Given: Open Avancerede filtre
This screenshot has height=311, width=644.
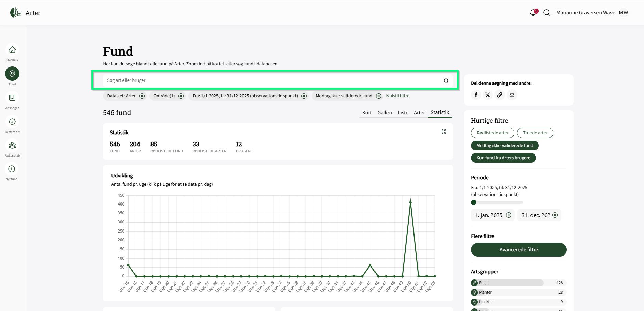Looking at the screenshot, I should tap(518, 250).
